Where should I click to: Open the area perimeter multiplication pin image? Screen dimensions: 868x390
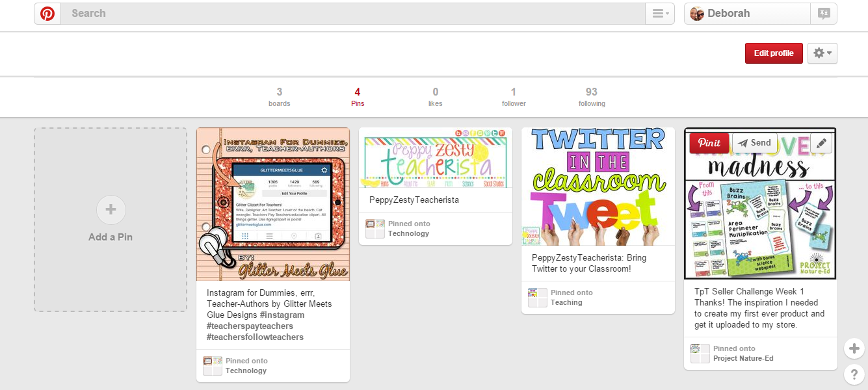point(761,203)
